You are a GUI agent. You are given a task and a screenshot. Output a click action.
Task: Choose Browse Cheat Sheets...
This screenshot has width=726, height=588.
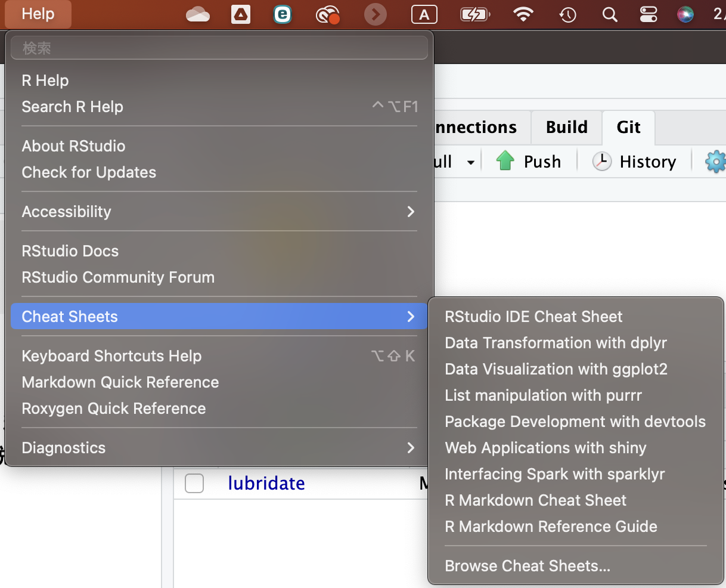tap(576, 566)
